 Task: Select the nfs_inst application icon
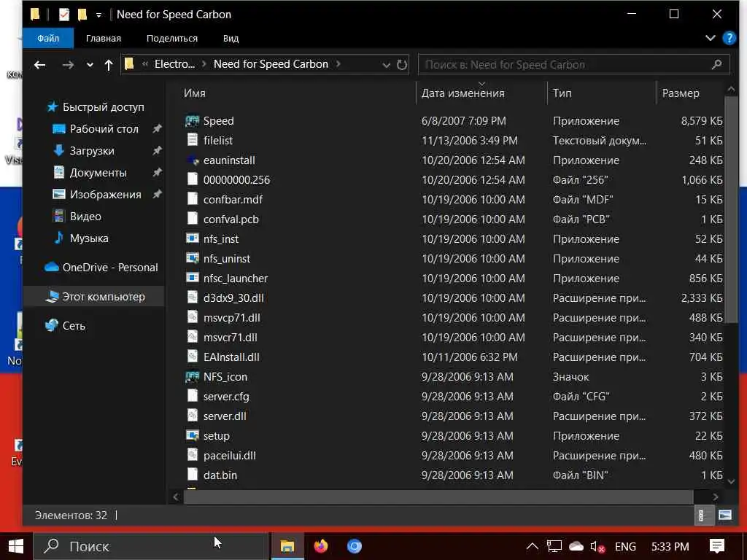point(192,238)
